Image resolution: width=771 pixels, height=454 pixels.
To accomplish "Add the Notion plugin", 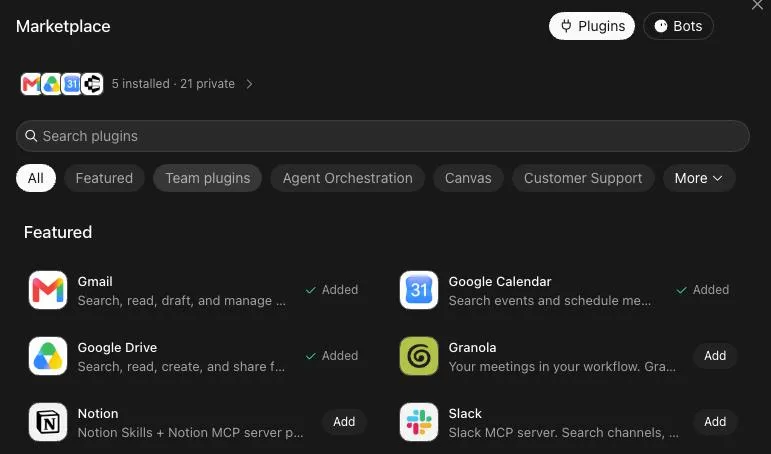I will 344,422.
